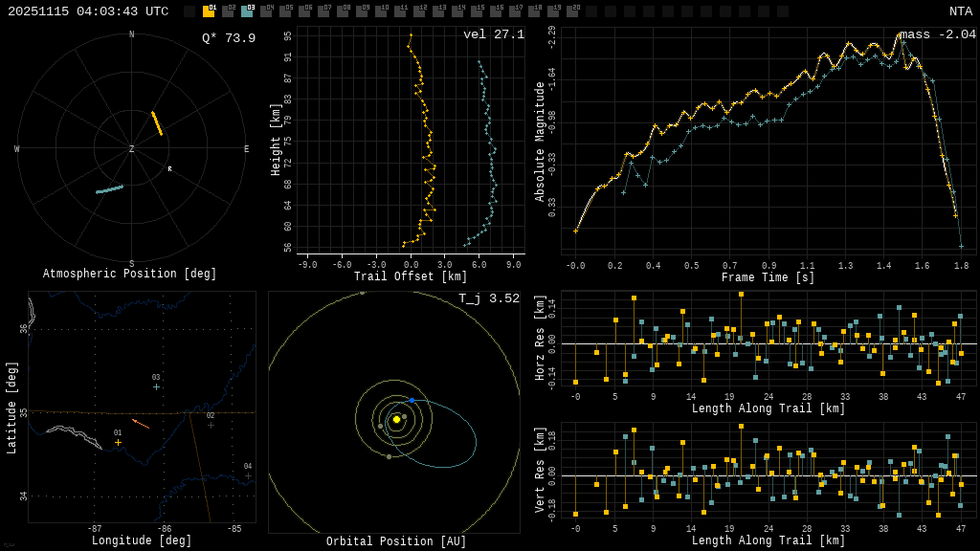
Task: Click the vel 27.1 velocity label
Action: coord(493,34)
